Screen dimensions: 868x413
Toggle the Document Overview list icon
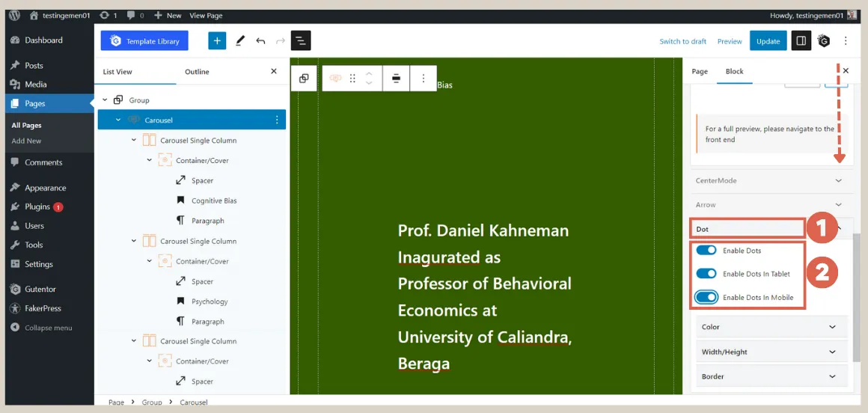(301, 40)
